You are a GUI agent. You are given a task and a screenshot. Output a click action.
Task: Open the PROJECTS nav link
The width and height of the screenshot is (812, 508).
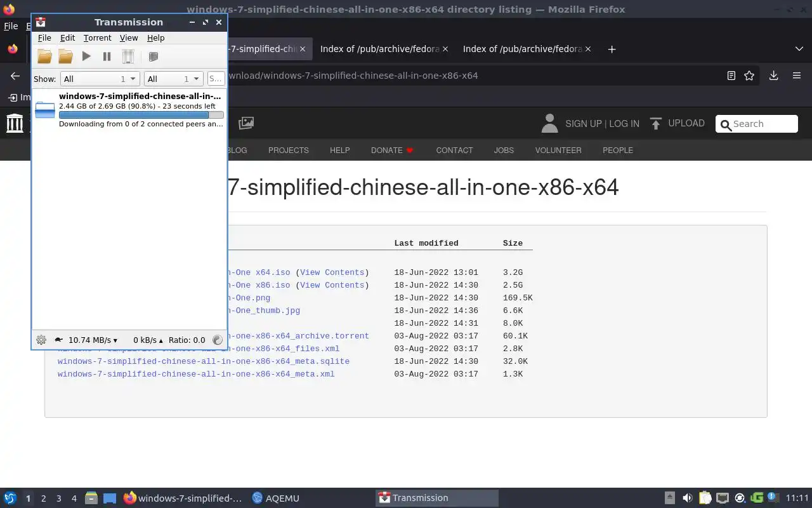pyautogui.click(x=288, y=150)
